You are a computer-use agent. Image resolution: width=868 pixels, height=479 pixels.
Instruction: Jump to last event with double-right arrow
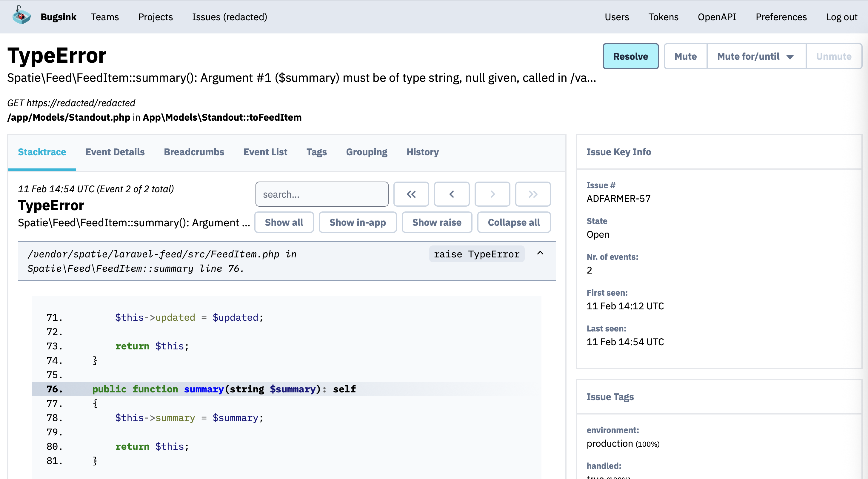[x=533, y=194]
